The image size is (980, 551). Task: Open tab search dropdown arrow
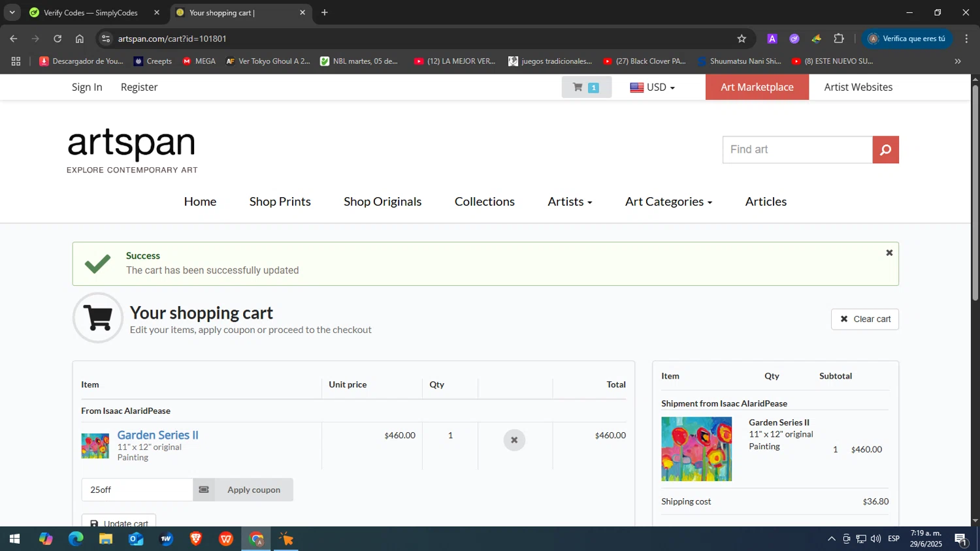click(12, 12)
